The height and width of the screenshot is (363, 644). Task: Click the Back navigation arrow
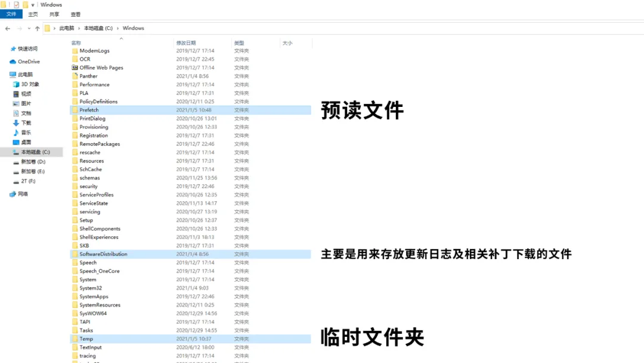pyautogui.click(x=7, y=28)
